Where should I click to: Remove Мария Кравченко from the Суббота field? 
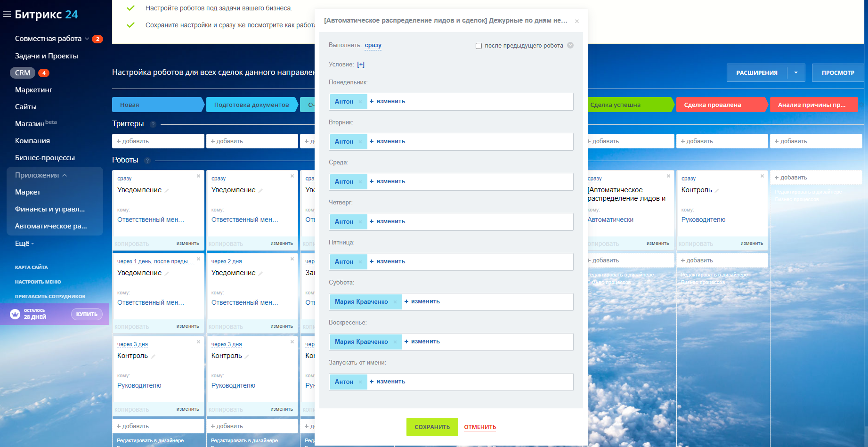point(395,302)
